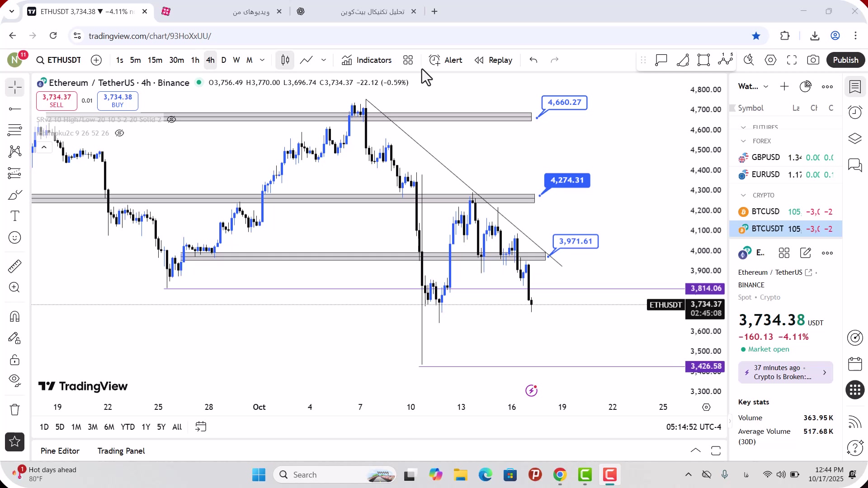Select the 15m timeframe
The width and height of the screenshot is (868, 488).
pyautogui.click(x=155, y=60)
